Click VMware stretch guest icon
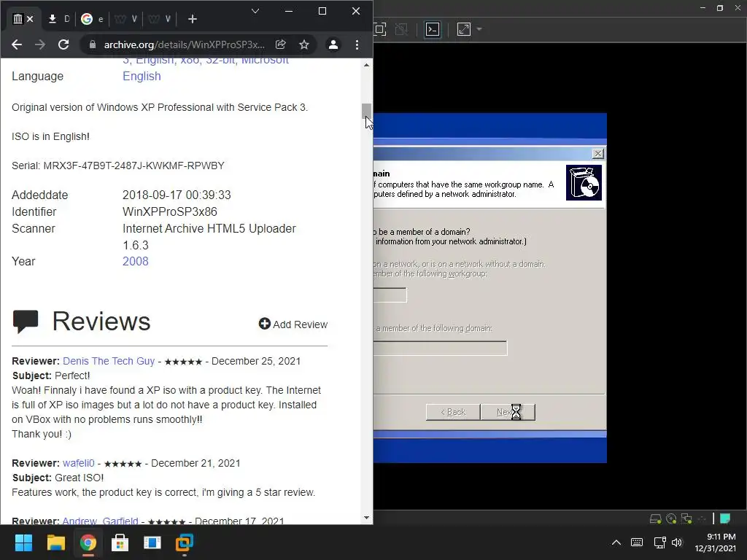 click(x=463, y=29)
